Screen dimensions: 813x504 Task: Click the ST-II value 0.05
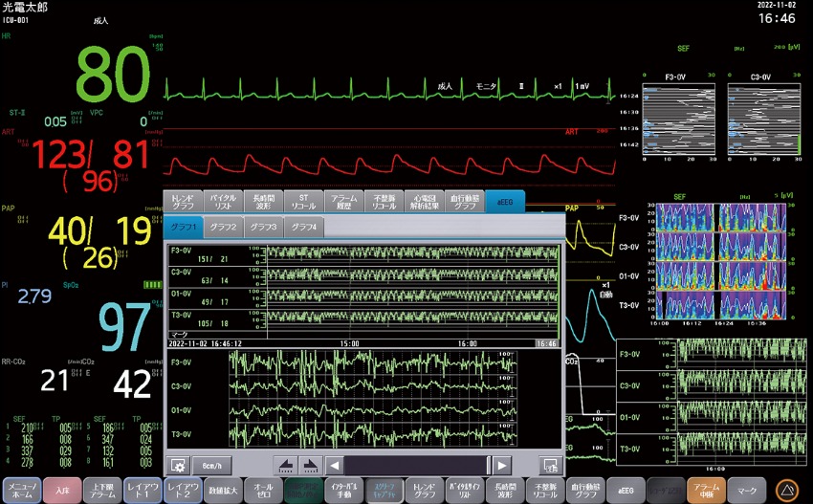coord(55,121)
